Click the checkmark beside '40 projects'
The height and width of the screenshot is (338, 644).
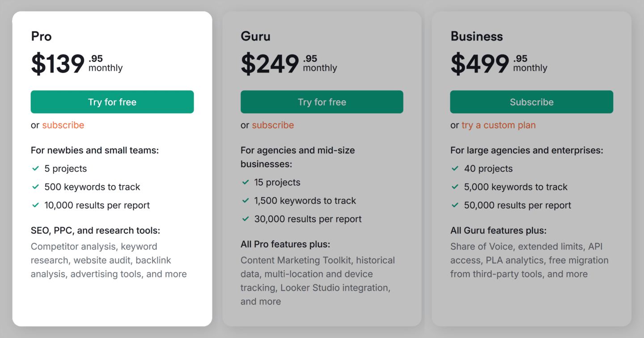[455, 169]
